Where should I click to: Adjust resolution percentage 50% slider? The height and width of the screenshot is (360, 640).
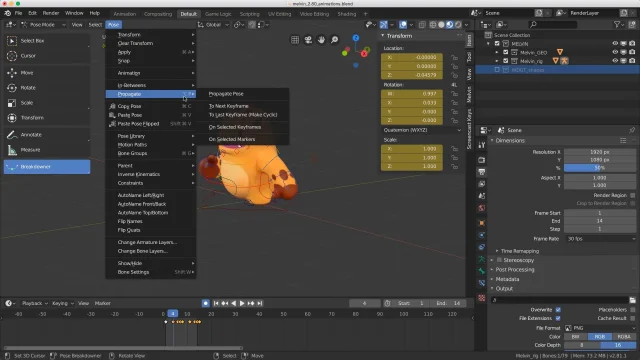pyautogui.click(x=600, y=168)
